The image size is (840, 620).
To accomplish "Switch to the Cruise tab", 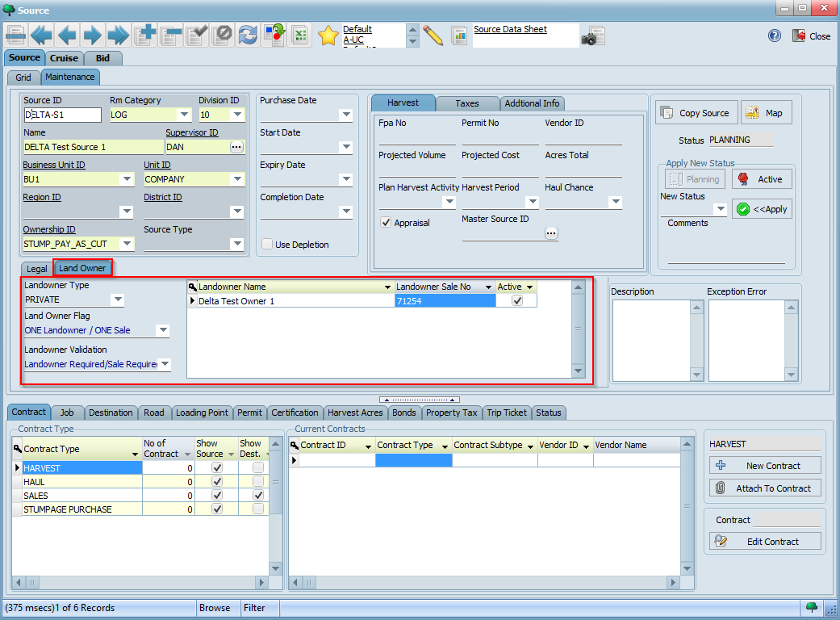I will click(x=64, y=58).
